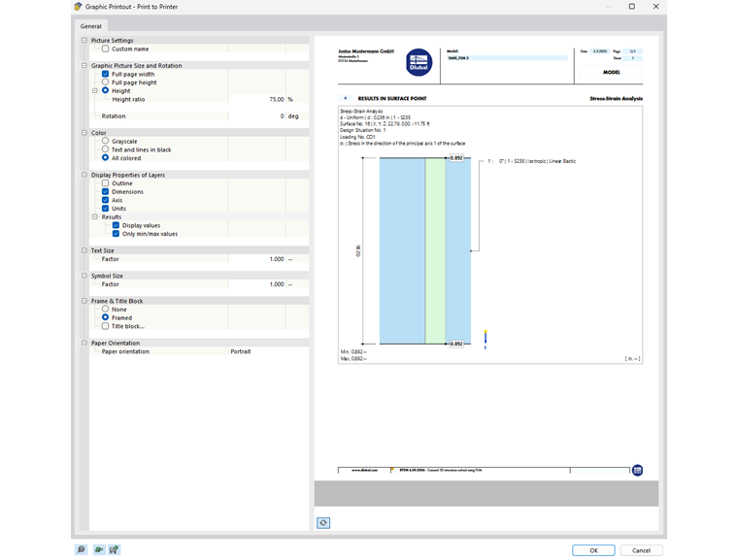Select All colored option
This screenshot has height=560, width=738.
106,157
